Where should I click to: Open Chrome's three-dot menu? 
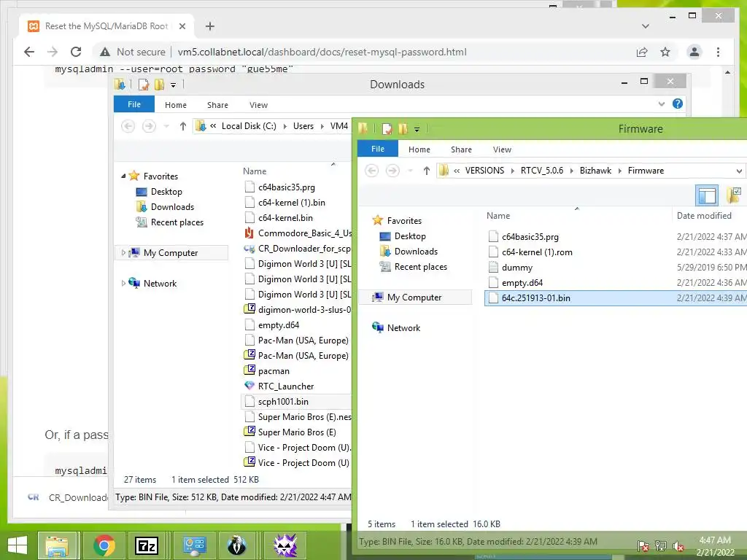[x=718, y=52]
